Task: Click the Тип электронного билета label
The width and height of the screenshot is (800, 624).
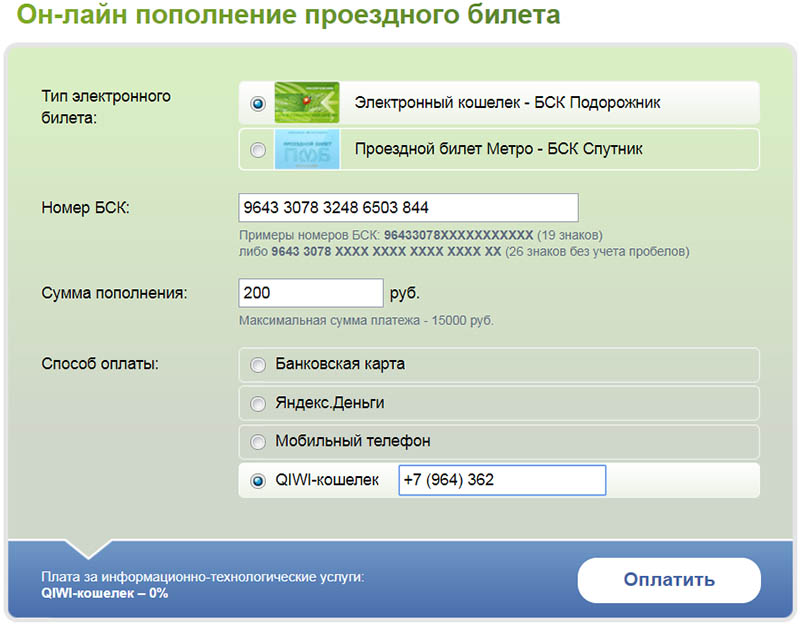Action: [x=106, y=107]
